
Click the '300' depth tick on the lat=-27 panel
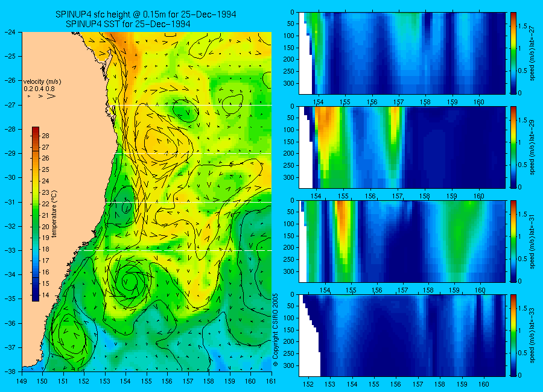coord(289,83)
